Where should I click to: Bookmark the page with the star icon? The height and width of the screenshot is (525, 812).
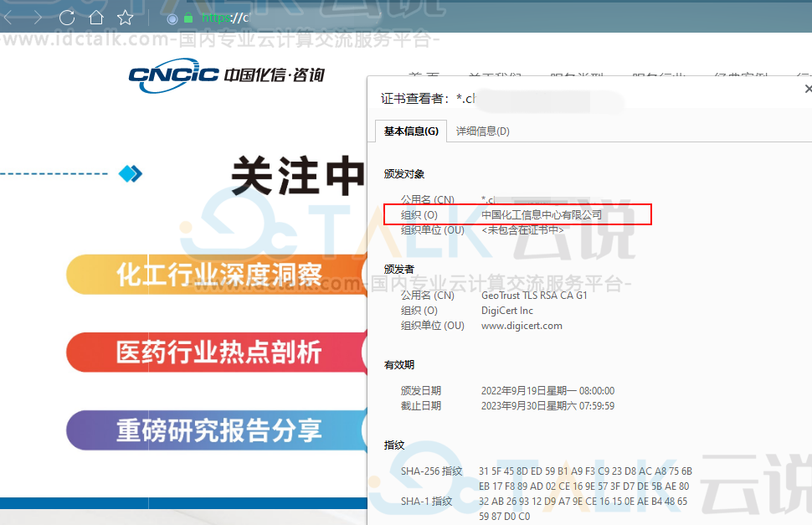pos(126,18)
